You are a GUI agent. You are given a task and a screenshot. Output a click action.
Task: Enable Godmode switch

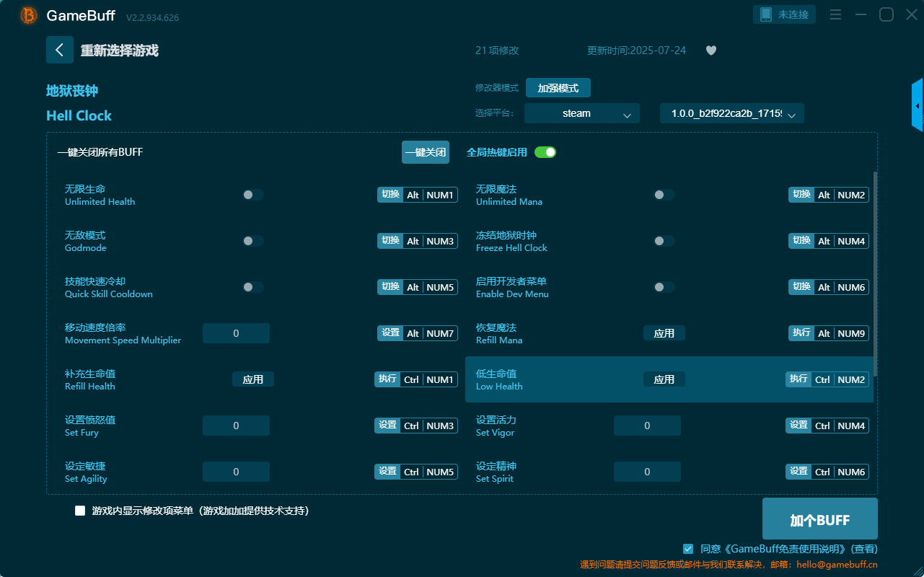click(x=253, y=241)
